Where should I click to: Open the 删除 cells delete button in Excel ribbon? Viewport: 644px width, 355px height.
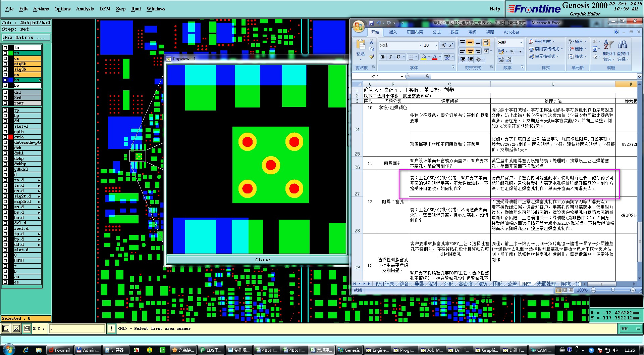coord(577,49)
